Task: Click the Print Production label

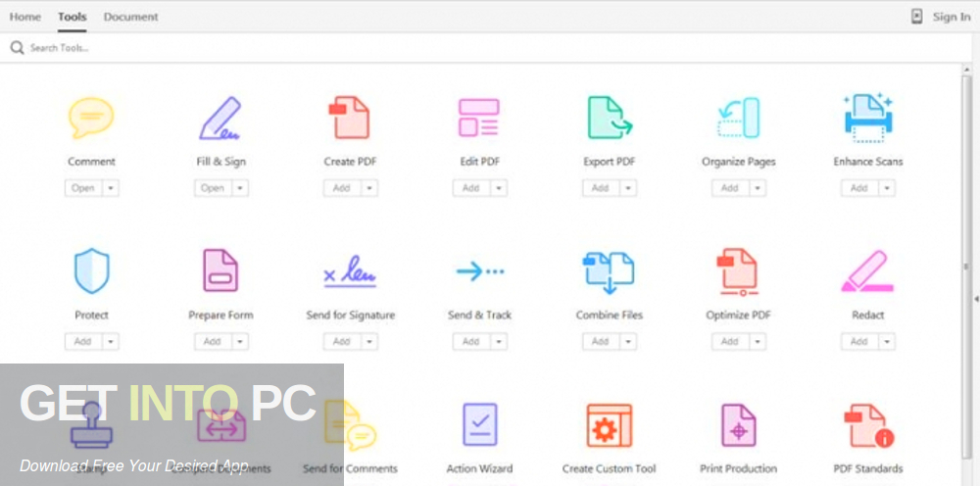Action: pyautogui.click(x=738, y=468)
